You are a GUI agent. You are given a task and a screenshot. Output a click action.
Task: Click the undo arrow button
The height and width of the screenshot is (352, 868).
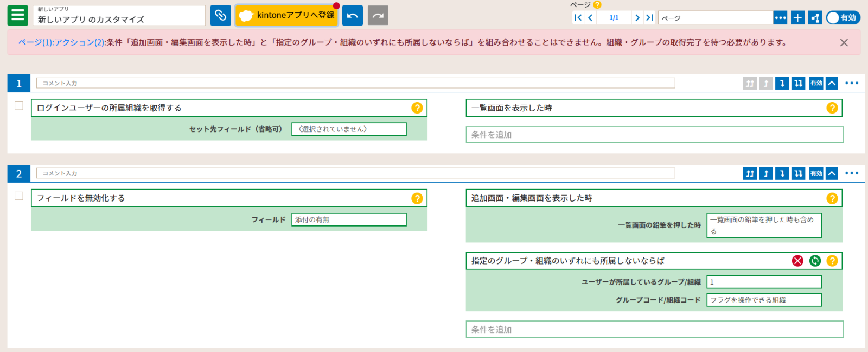pyautogui.click(x=353, y=15)
